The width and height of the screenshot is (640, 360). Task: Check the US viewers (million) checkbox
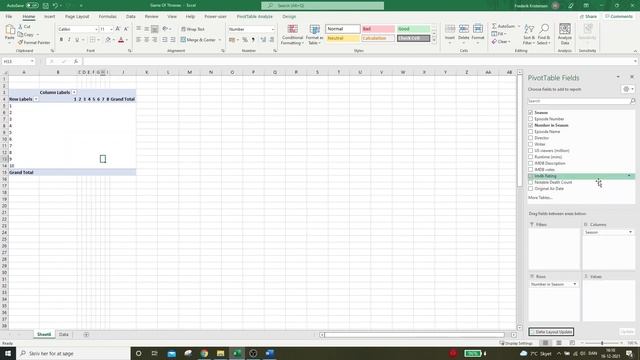tap(531, 150)
